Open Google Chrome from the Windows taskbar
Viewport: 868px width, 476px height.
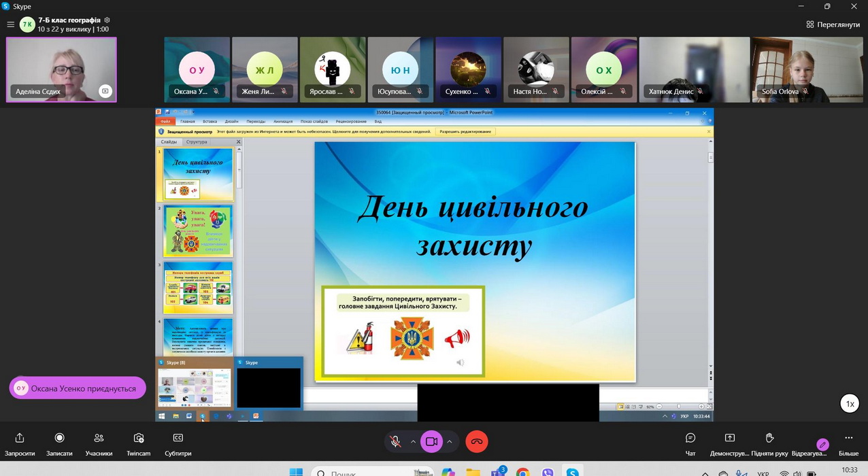click(x=522, y=472)
